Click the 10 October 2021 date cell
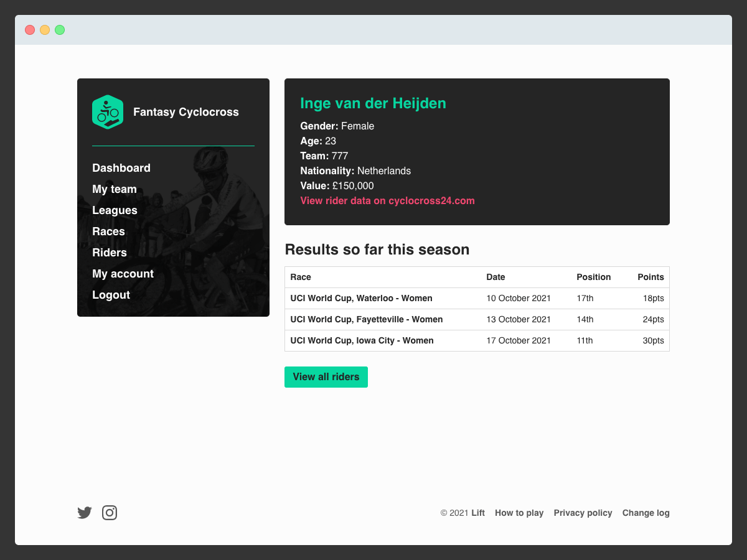This screenshot has width=747, height=560. [519, 299]
